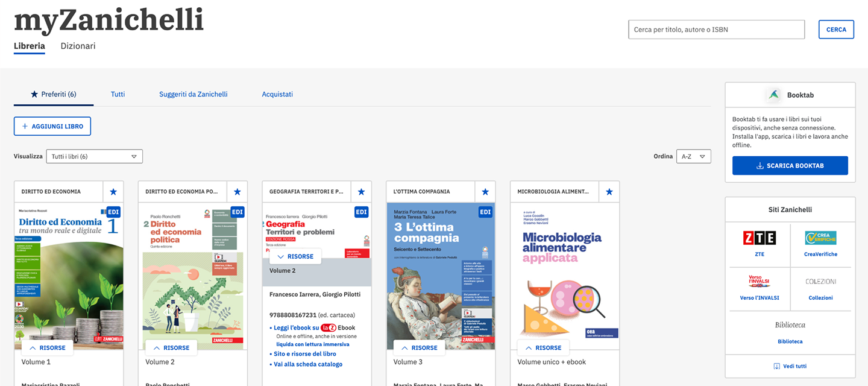Click EDI badge on Diritto ed economia politica

coord(237,212)
